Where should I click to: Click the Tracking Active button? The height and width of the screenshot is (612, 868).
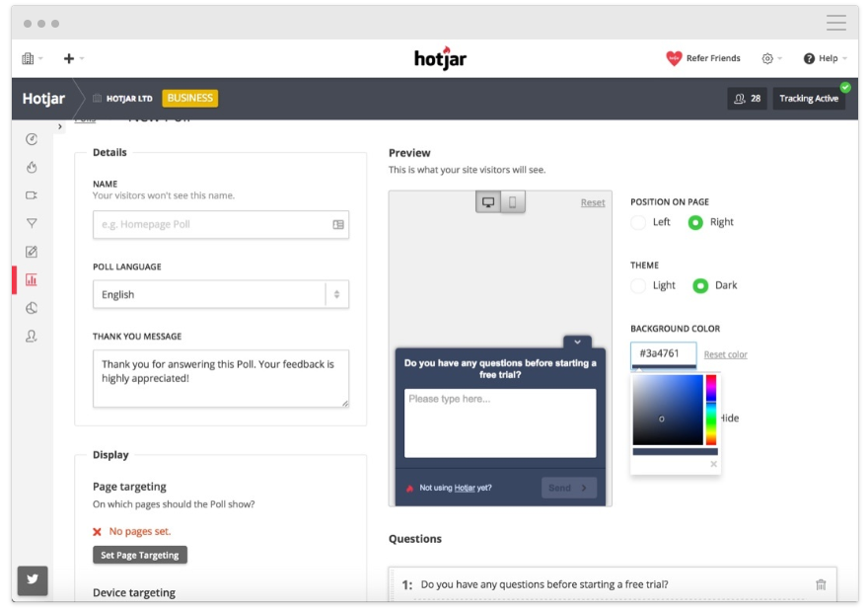coord(809,99)
